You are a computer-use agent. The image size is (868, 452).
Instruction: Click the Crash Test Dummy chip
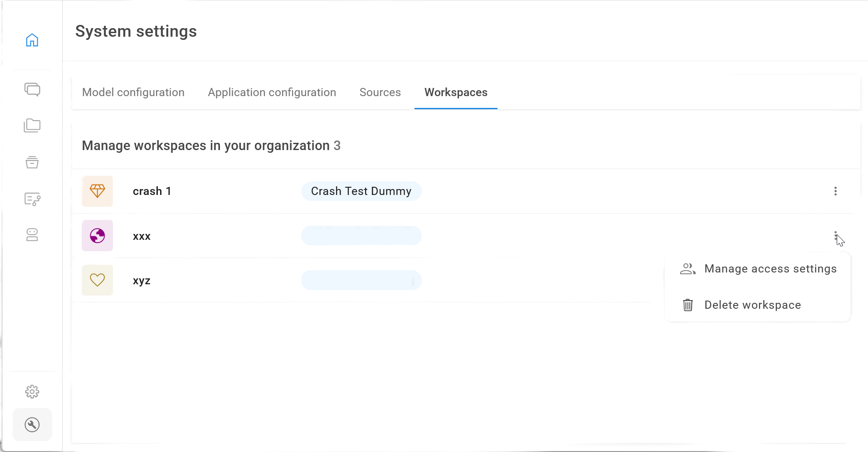point(361,191)
